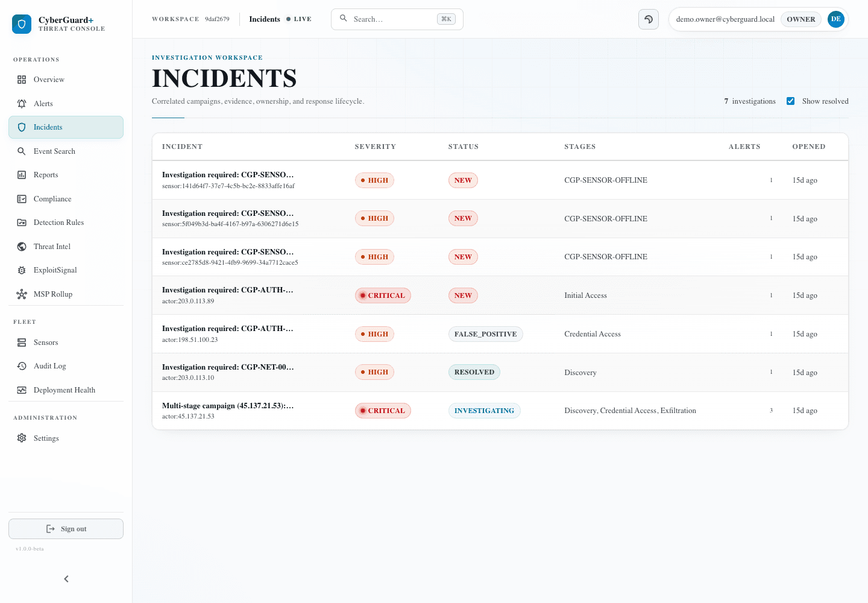The width and height of the screenshot is (868, 603).
Task: Collapse the sidebar with the chevron arrow
Action: click(x=66, y=579)
